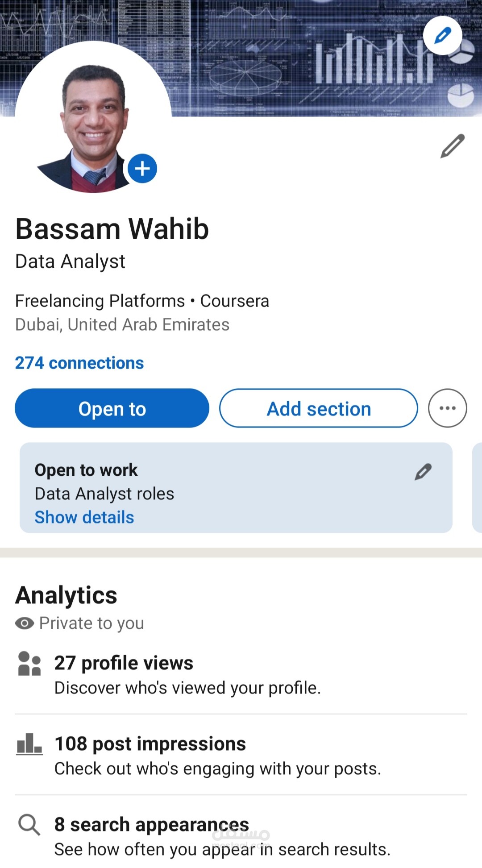The height and width of the screenshot is (868, 482).
Task: Tap the Private to you eye icon
Action: coord(25,623)
